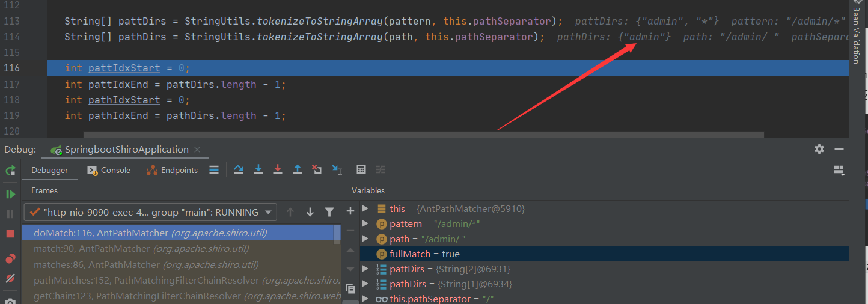
Task: Switch to the Console tab
Action: click(x=109, y=171)
